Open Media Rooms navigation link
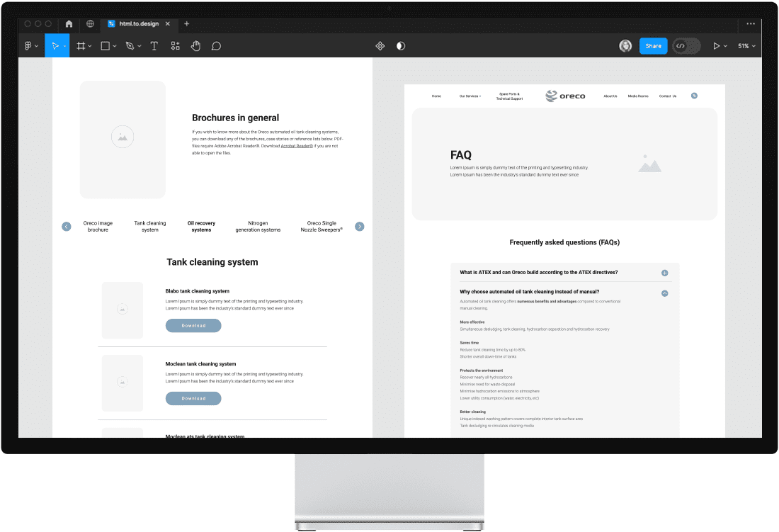 point(638,96)
